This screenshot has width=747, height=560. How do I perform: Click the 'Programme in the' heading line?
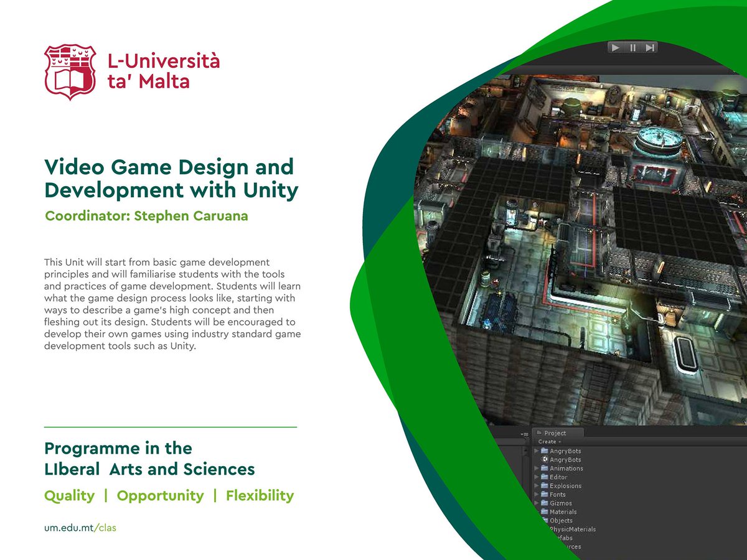coord(118,449)
